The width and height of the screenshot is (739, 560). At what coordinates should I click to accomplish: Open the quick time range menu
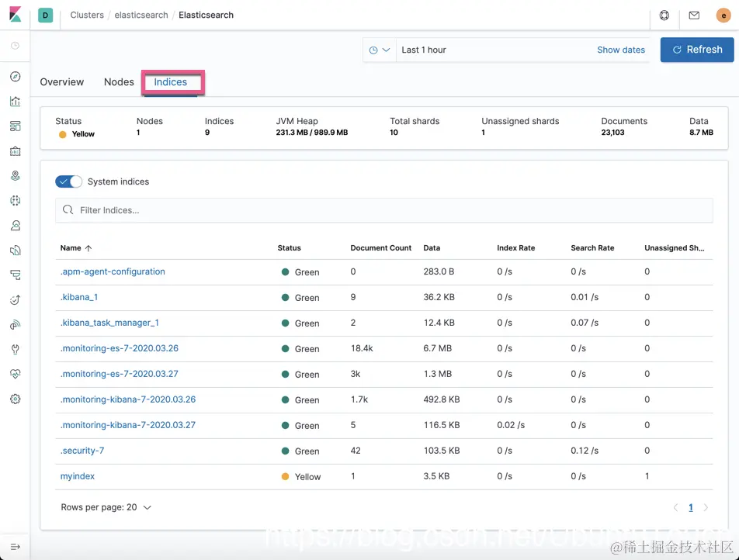380,50
